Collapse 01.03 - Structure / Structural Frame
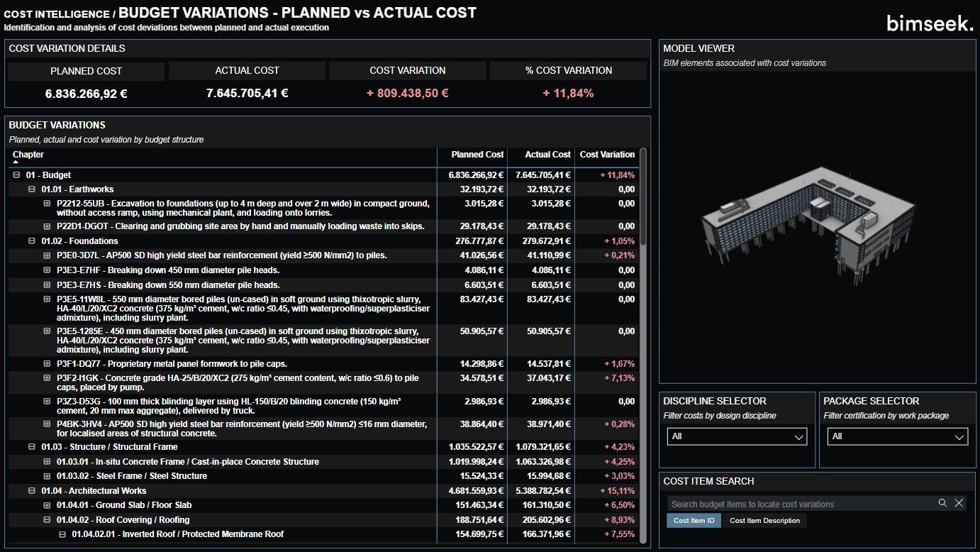Viewport: 980px width, 552px height. pyautogui.click(x=32, y=447)
